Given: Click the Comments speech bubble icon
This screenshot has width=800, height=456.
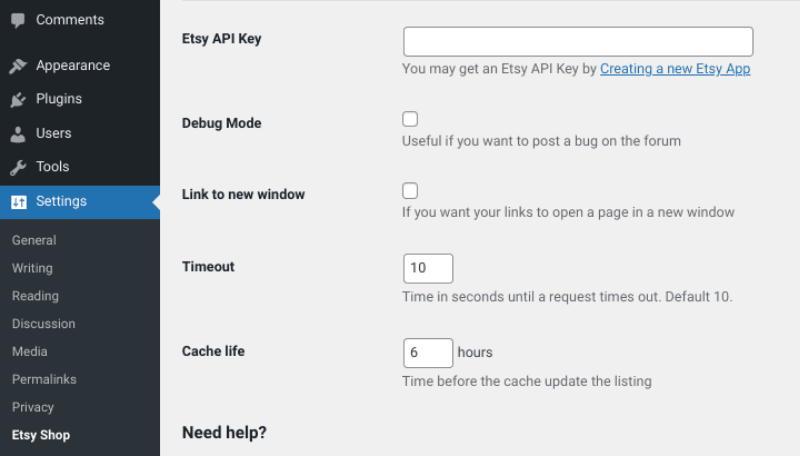Looking at the screenshot, I should (18, 20).
